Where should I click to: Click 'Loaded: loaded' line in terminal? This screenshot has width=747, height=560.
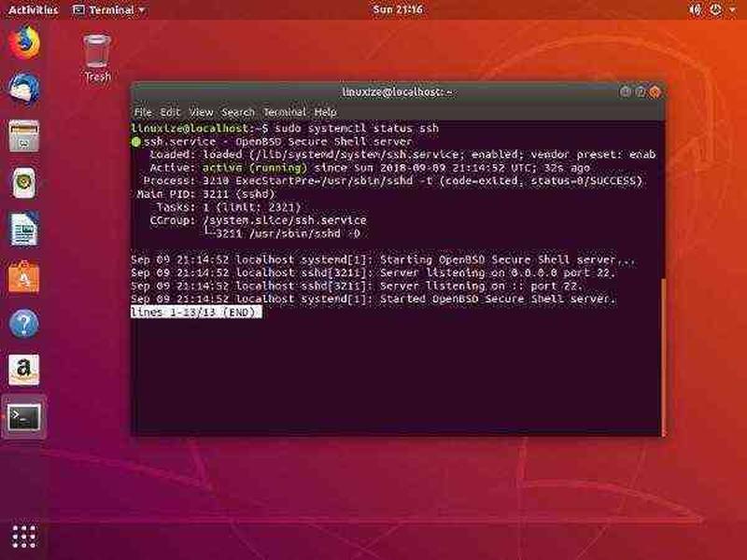pos(403,155)
